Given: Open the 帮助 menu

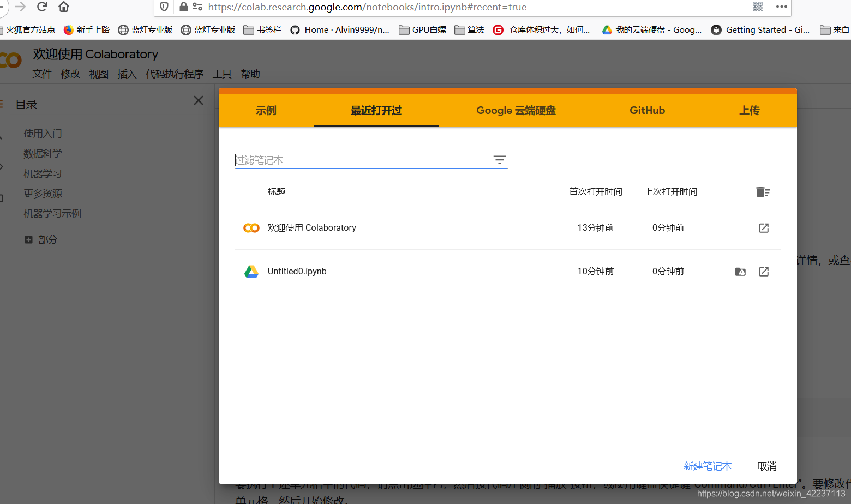Looking at the screenshot, I should pyautogui.click(x=250, y=74).
